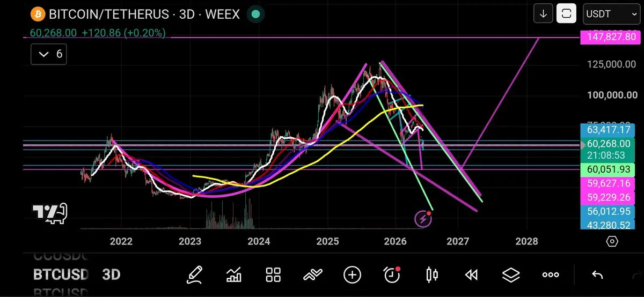Tap the 2022 time axis label
Image resolution: width=644 pixels, height=297 pixels.
[121, 241]
